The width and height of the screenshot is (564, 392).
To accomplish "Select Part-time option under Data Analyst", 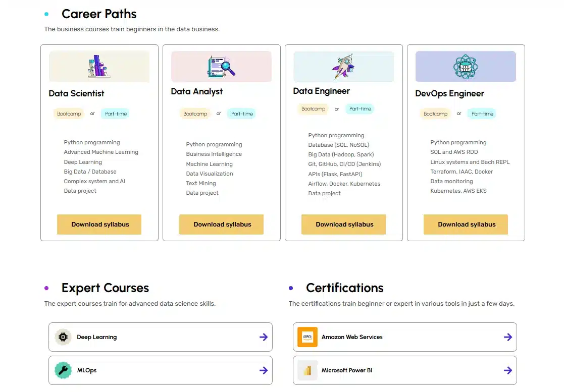I will (242, 114).
